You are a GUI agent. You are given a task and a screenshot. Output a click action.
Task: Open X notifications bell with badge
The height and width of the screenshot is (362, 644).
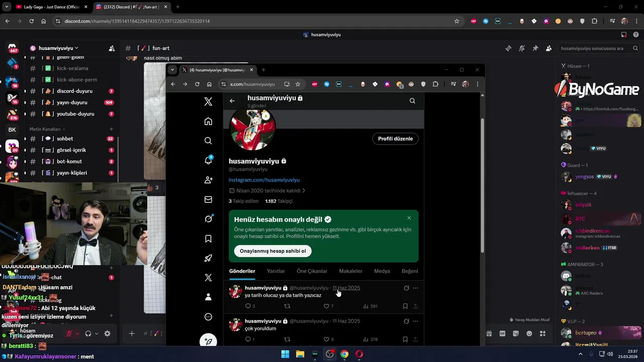click(x=208, y=160)
